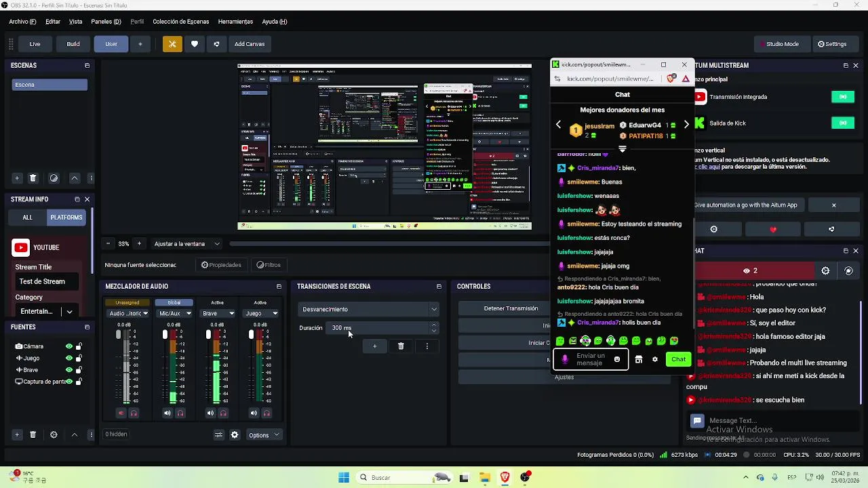The image size is (868, 488).
Task: Switch to PLATFORMS tab in Stream Info
Action: point(66,218)
